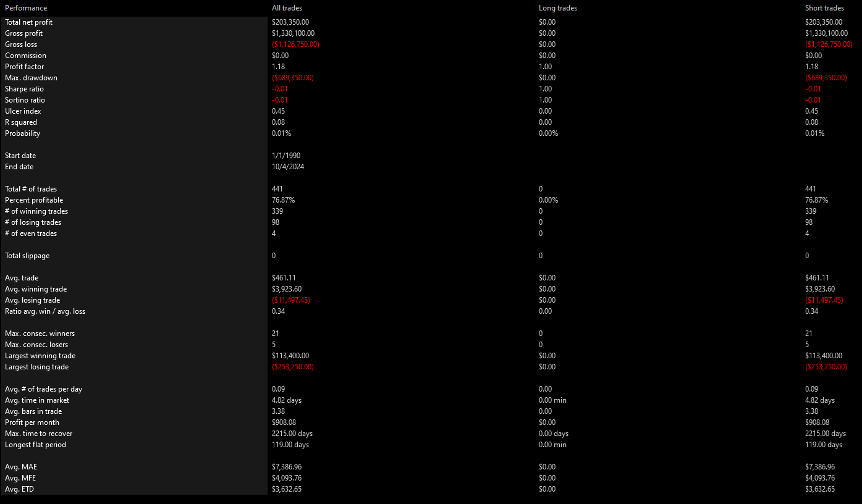This screenshot has width=862, height=504.
Task: Click the All trades column header
Action: 287,8
